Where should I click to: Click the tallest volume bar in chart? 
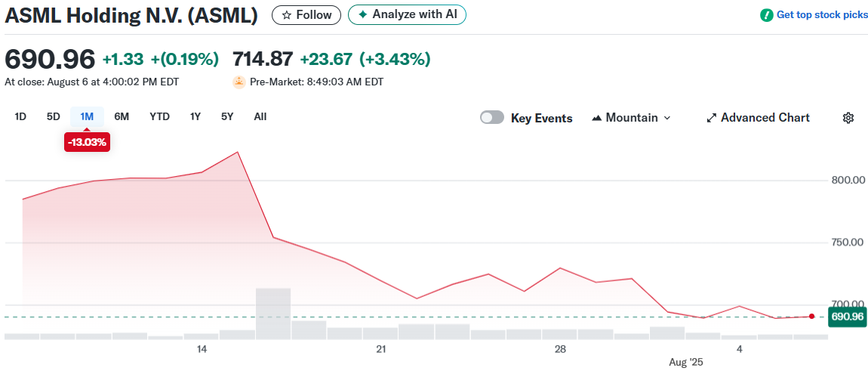pyautogui.click(x=273, y=314)
